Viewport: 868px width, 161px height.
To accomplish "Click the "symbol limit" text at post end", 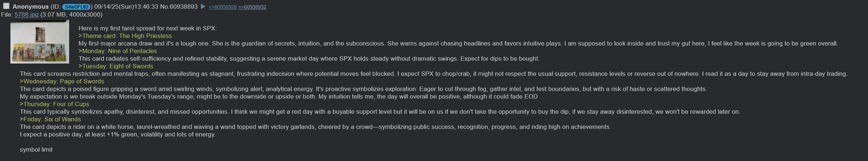I will pos(36,149).
